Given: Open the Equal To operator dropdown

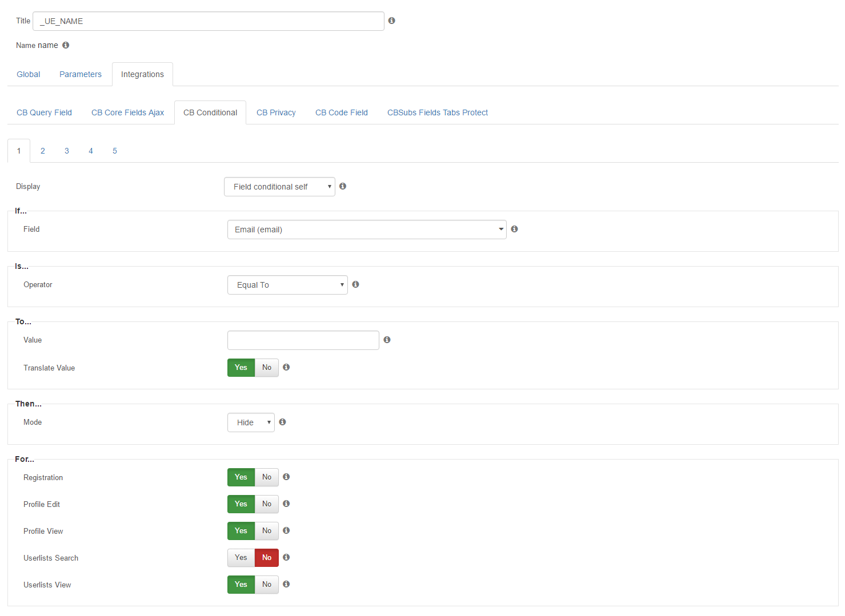Looking at the screenshot, I should pos(287,285).
